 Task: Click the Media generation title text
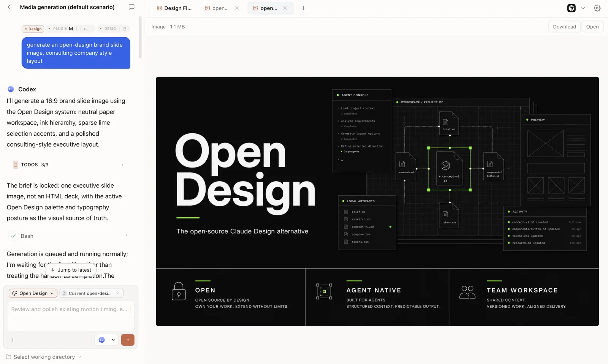(67, 7)
